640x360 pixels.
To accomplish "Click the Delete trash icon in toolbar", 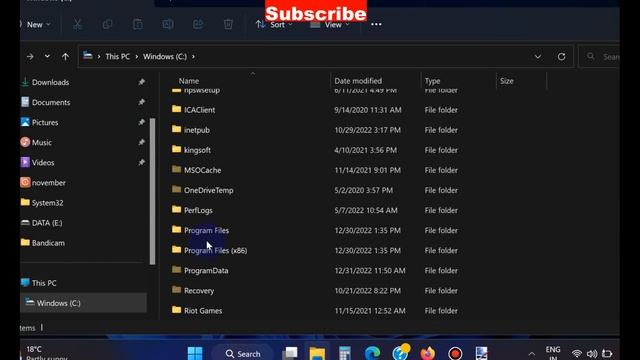I will (228, 24).
